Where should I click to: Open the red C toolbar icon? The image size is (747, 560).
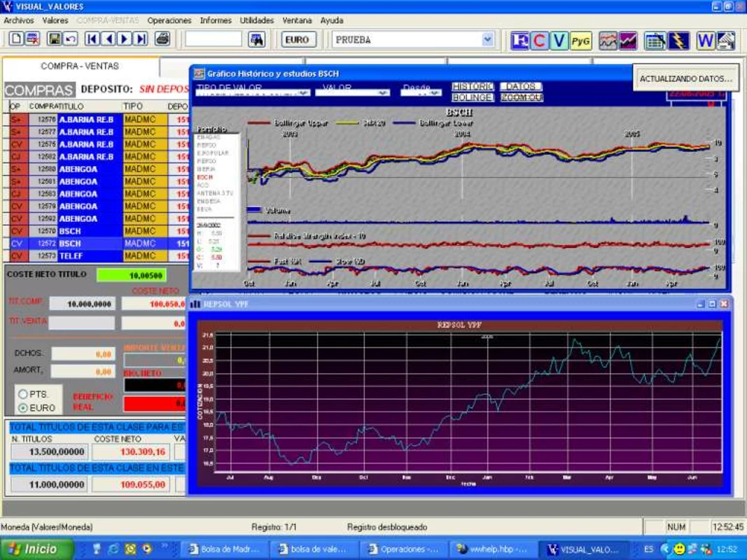[x=539, y=41]
